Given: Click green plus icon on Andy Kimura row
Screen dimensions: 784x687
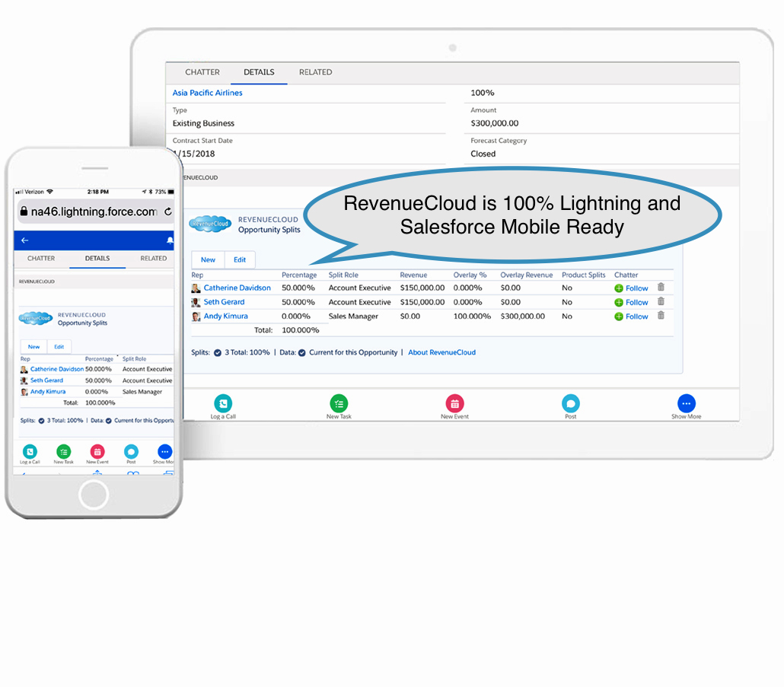Looking at the screenshot, I should tap(619, 316).
